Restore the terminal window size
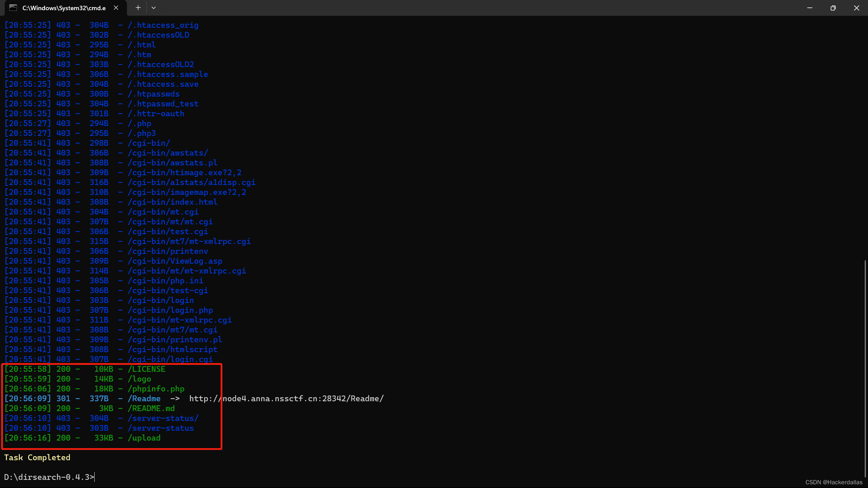 833,8
